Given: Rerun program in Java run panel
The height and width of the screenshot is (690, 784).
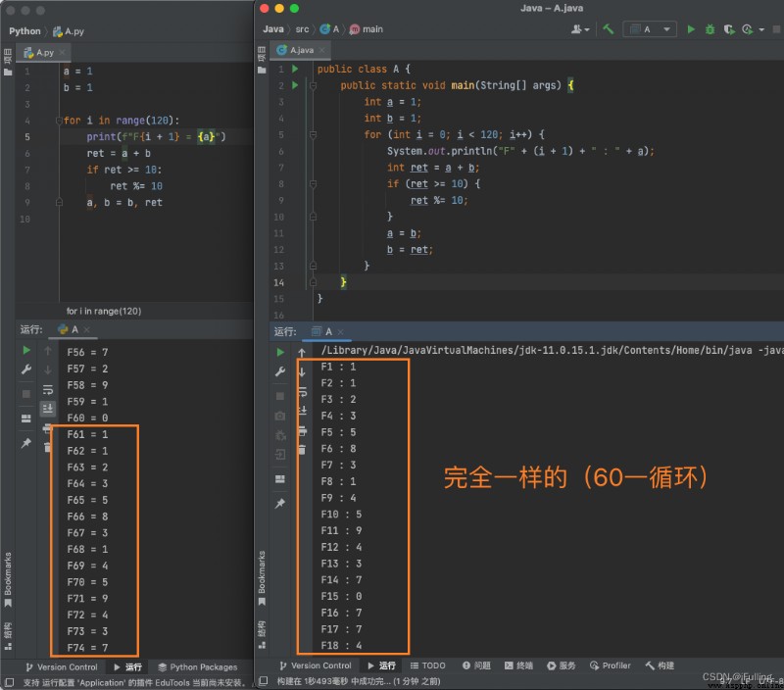Looking at the screenshot, I should pyautogui.click(x=280, y=353).
